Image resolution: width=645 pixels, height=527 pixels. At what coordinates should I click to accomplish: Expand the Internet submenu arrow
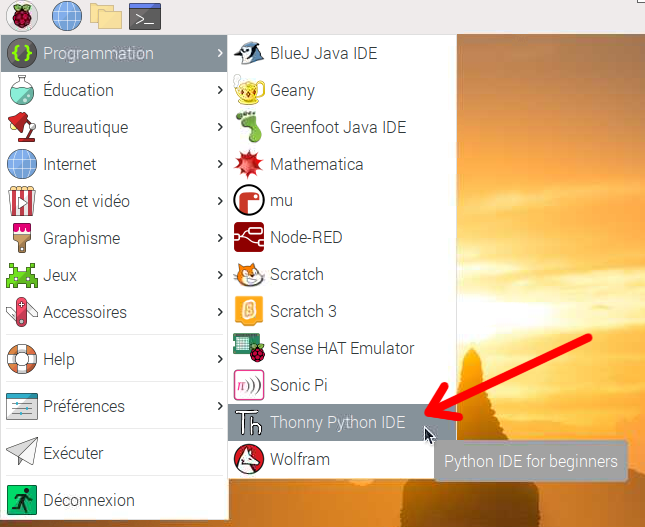coord(220,164)
